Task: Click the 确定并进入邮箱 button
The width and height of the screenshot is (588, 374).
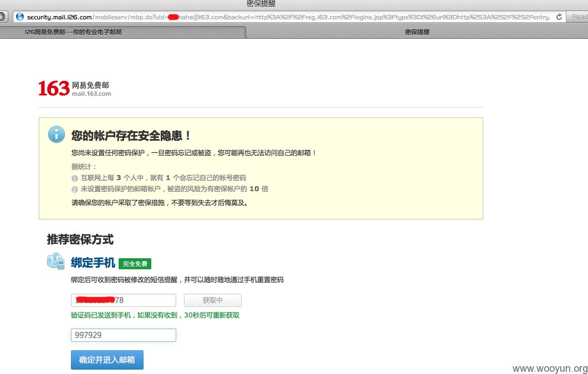Action: pos(108,360)
